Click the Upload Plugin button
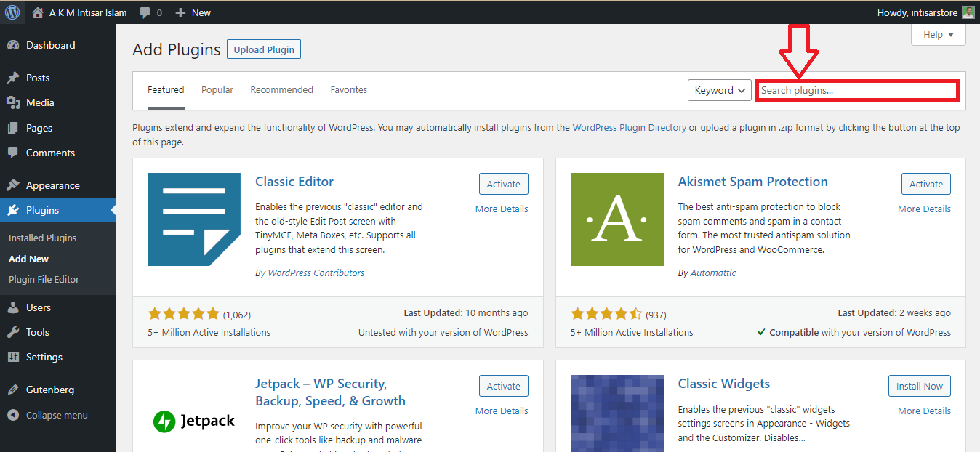 click(263, 49)
